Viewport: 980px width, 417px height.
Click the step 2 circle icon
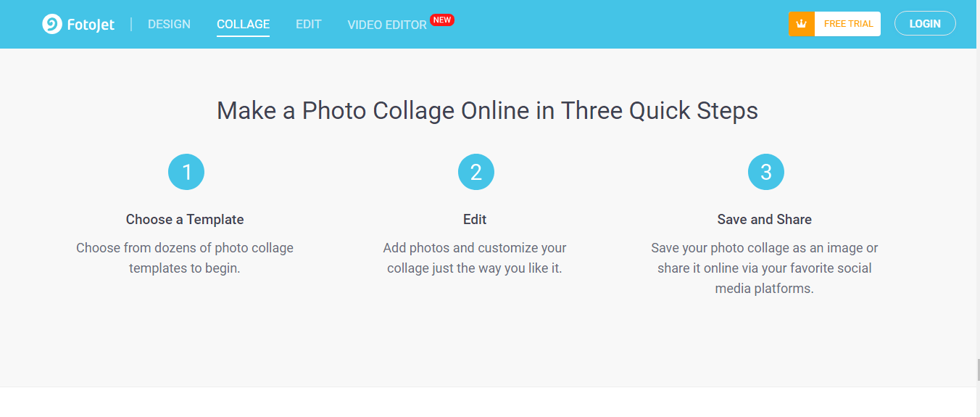pos(476,172)
